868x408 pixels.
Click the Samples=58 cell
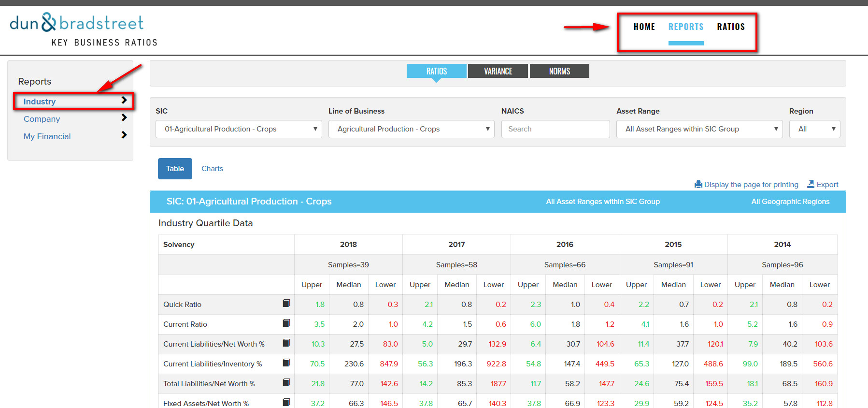pos(456,265)
